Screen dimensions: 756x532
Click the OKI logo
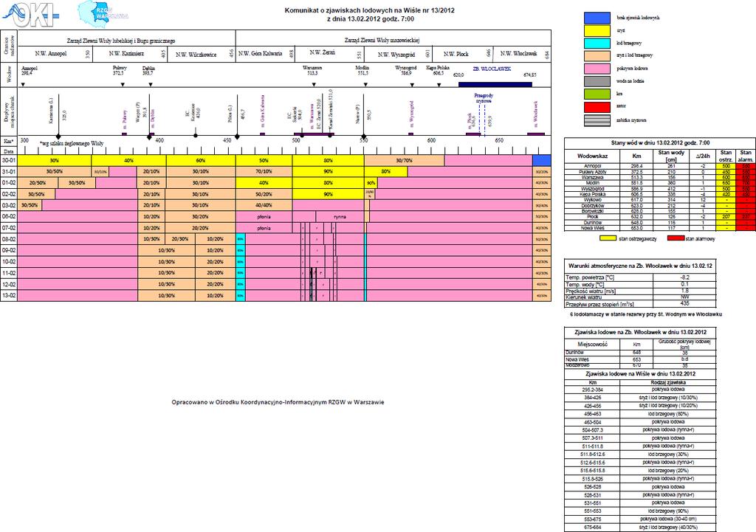click(x=31, y=15)
